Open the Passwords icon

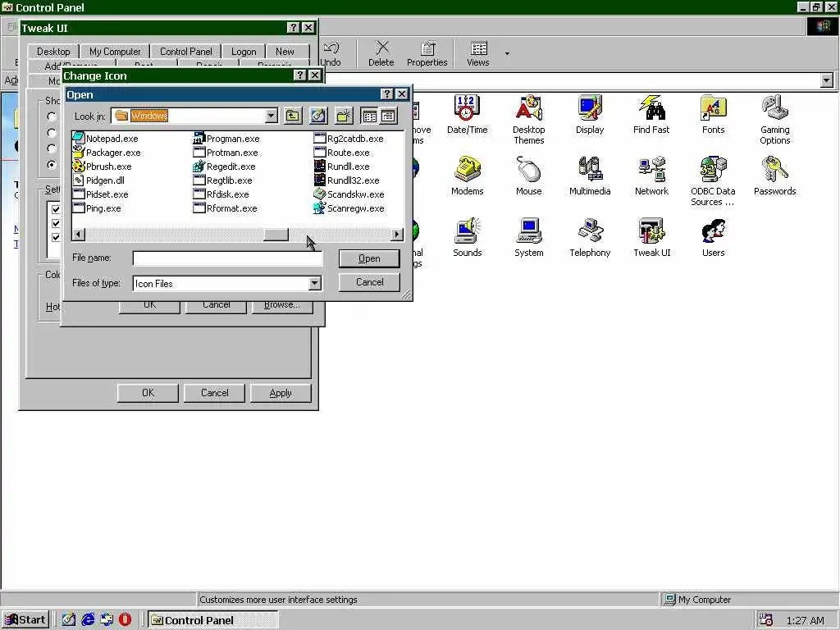pos(774,176)
